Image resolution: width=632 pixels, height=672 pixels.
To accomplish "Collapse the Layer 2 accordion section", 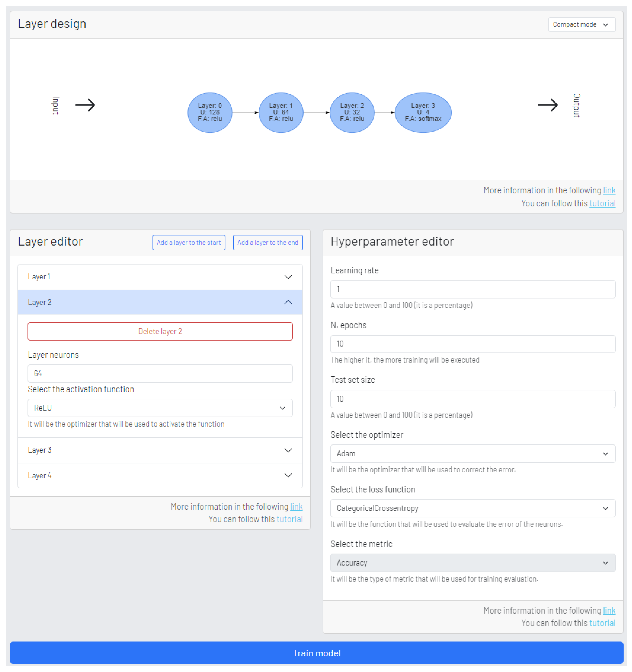I will click(x=160, y=302).
